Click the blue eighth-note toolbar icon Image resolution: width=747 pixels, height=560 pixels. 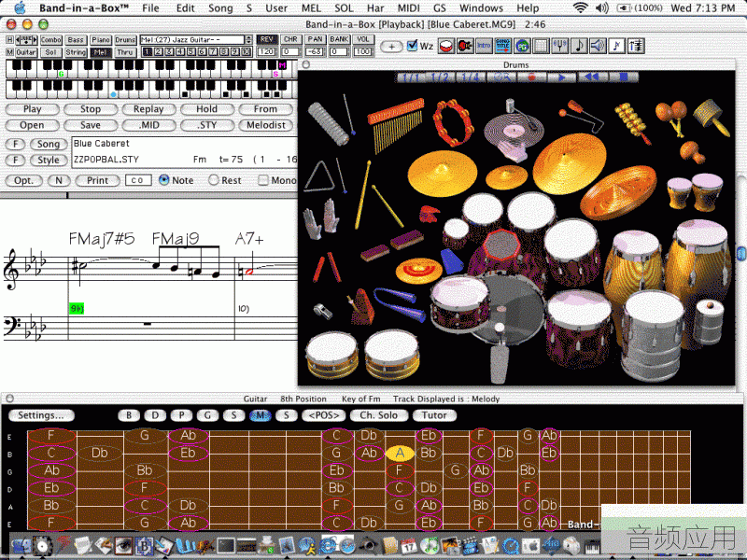click(x=617, y=46)
